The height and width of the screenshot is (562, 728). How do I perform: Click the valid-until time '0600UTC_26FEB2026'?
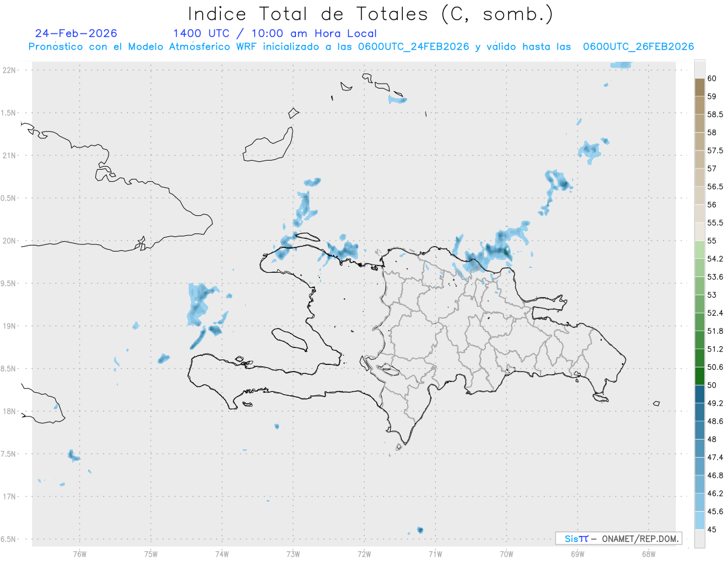(x=638, y=47)
